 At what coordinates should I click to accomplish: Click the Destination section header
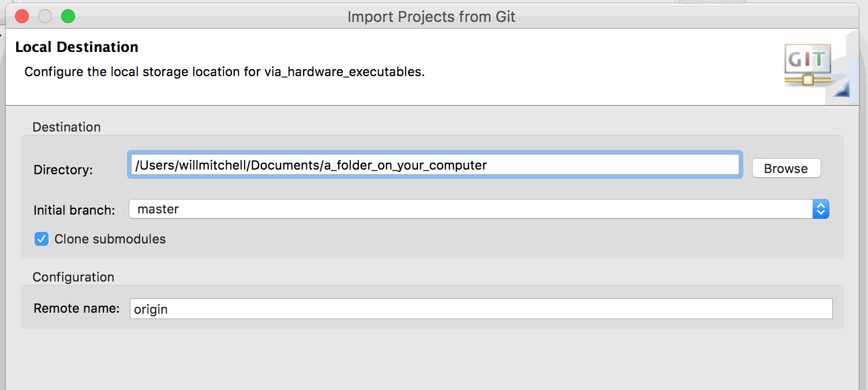(x=66, y=126)
